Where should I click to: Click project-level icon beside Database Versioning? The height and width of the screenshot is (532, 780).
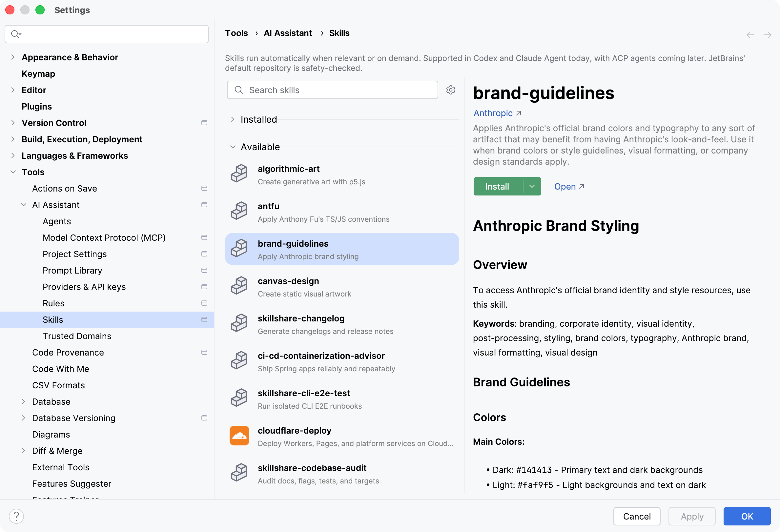(204, 418)
